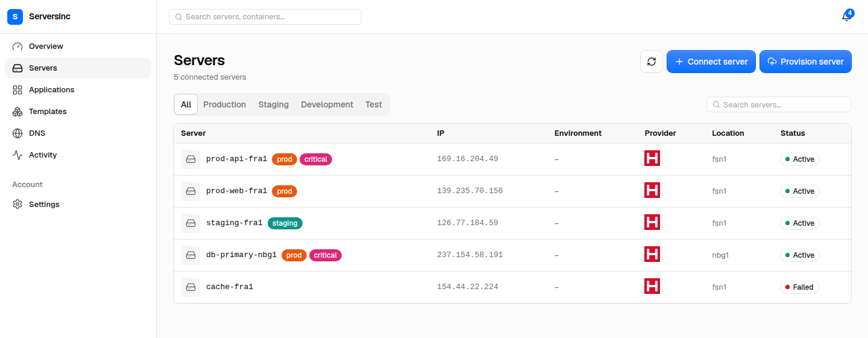Switch to the Staging filter tab

pyautogui.click(x=274, y=104)
